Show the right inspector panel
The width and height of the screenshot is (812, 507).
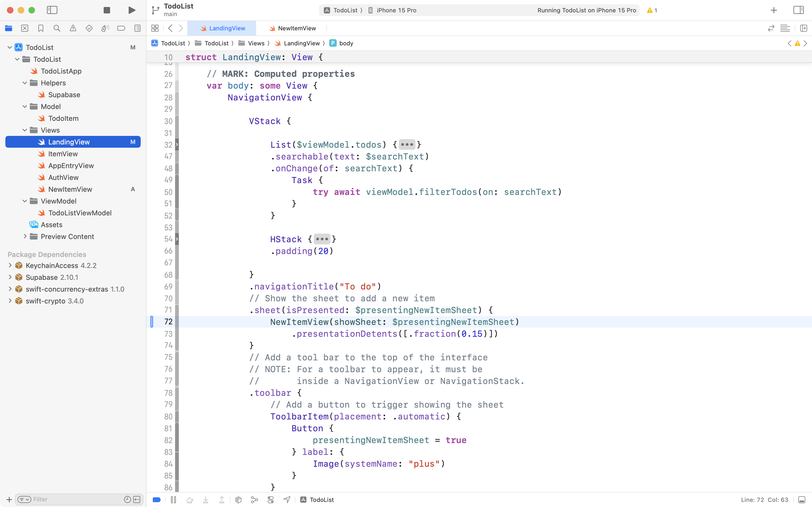click(798, 10)
